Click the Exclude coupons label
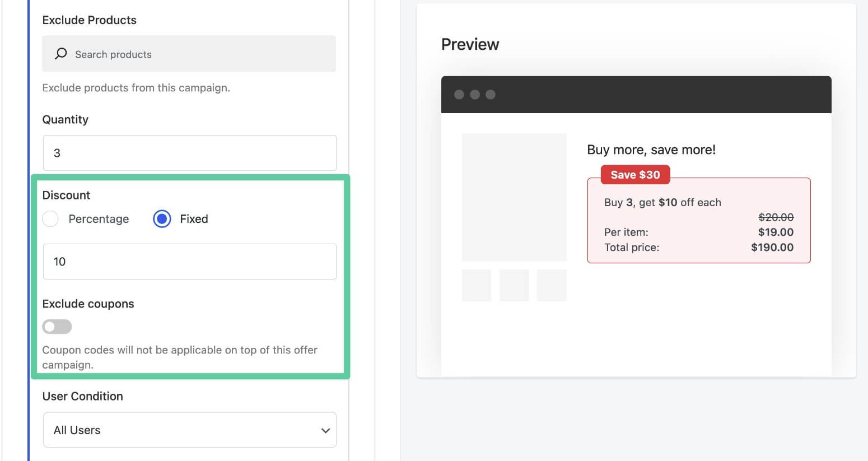 [88, 304]
